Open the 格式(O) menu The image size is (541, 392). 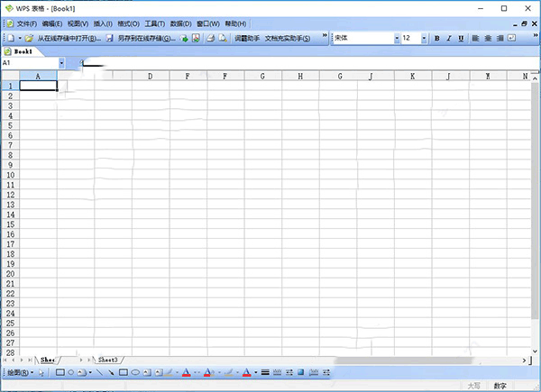click(x=128, y=23)
